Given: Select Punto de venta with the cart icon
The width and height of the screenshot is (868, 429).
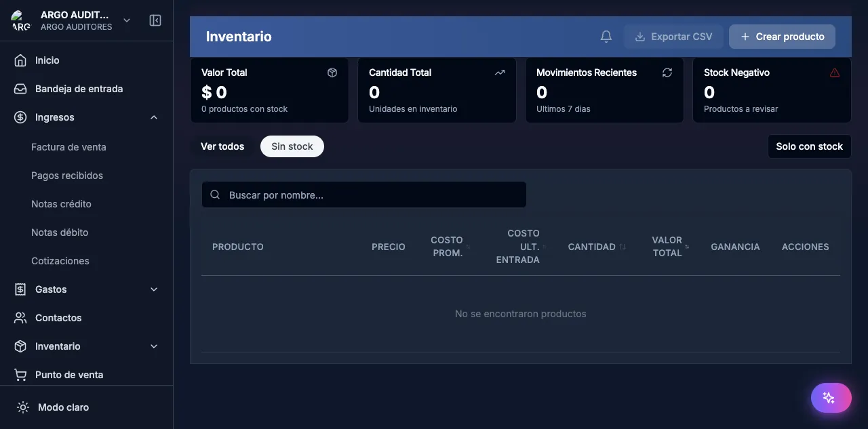Looking at the screenshot, I should [68, 374].
